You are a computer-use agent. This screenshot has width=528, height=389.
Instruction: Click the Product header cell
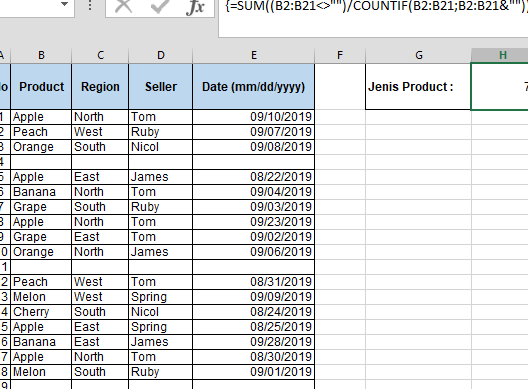[41, 87]
